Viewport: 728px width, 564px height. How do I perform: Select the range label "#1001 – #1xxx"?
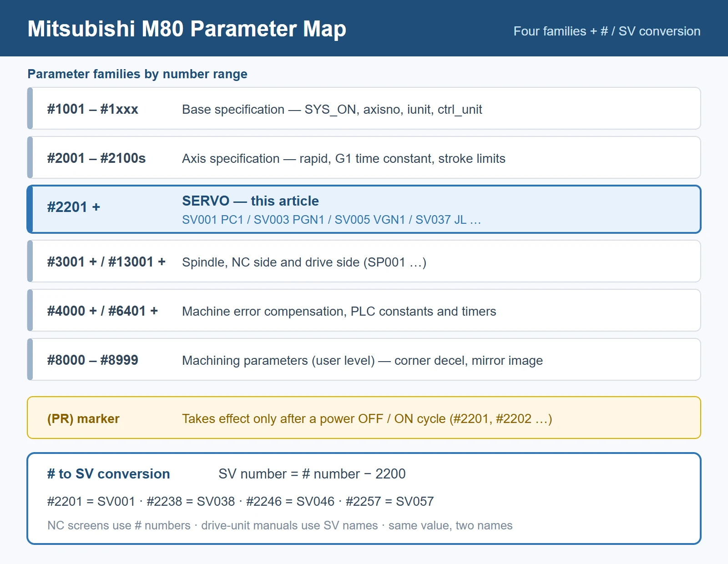point(93,109)
